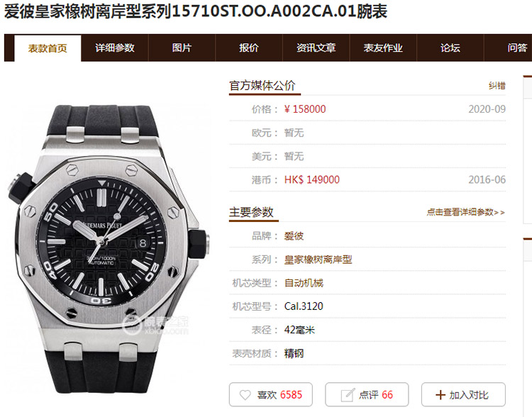This screenshot has width=532, height=417.
Task: Open the 问答 tab
Action: pos(517,48)
